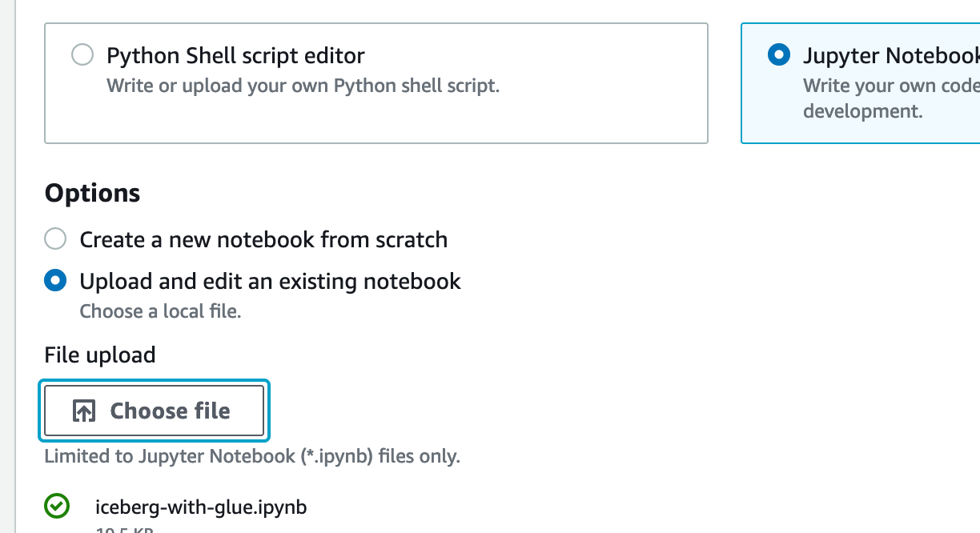Click the "File upload" field label
The image size is (980, 533).
100,355
